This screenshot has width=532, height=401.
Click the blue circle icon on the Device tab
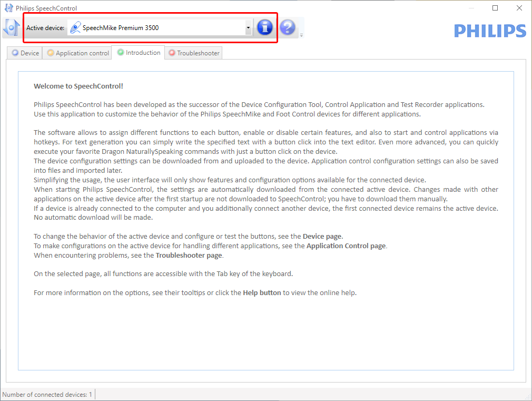click(x=15, y=53)
